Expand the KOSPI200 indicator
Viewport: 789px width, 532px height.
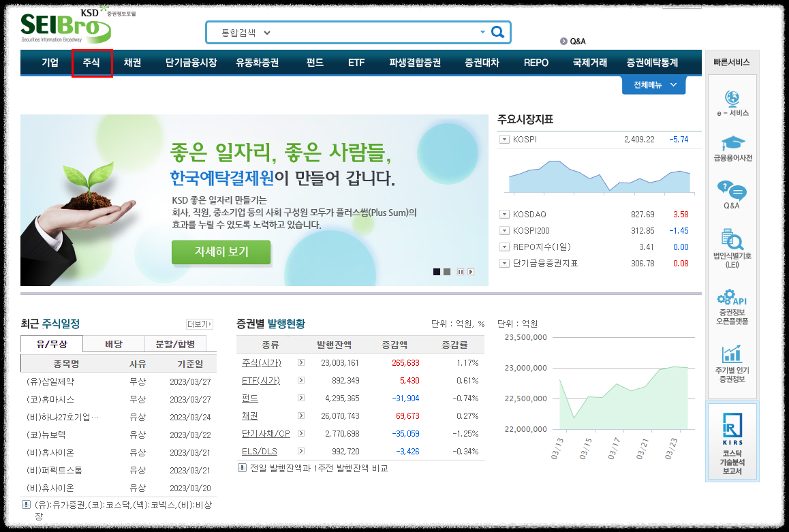click(504, 231)
